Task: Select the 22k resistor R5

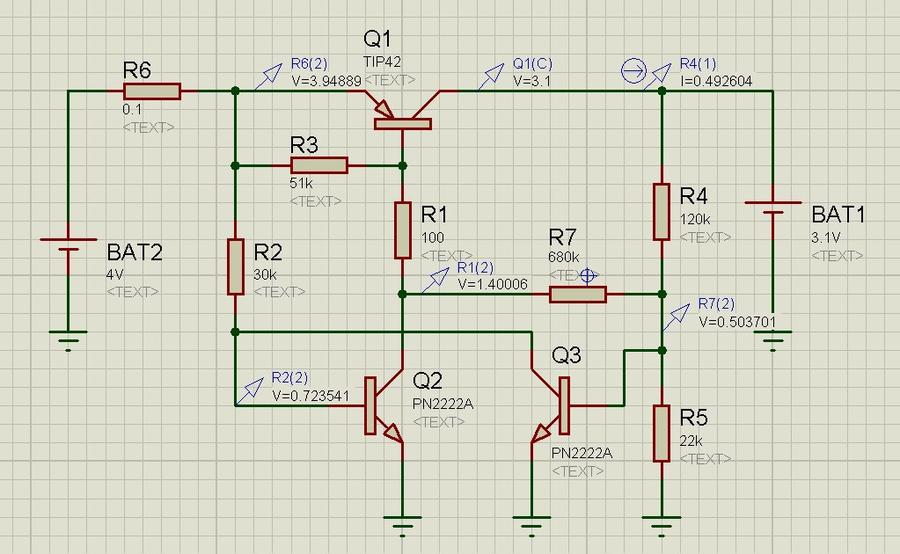Action: click(661, 433)
